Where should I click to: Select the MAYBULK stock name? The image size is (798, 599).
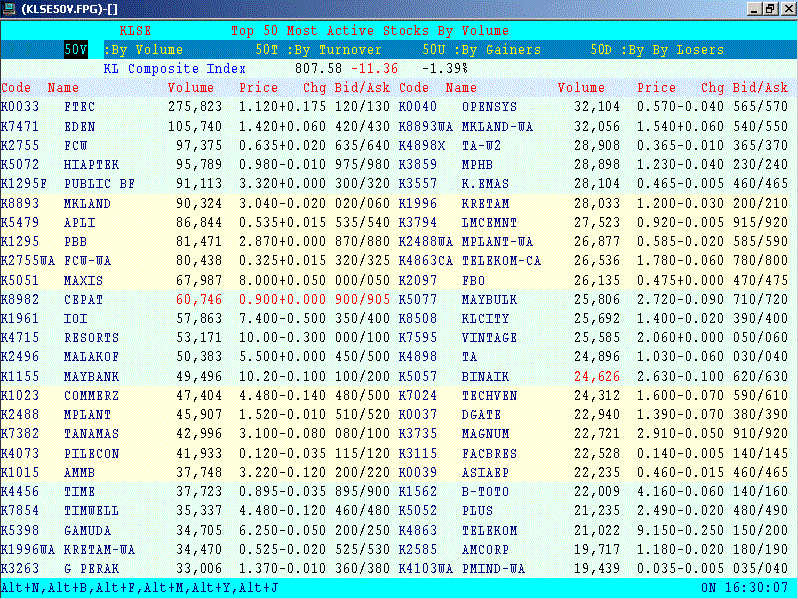tap(490, 299)
